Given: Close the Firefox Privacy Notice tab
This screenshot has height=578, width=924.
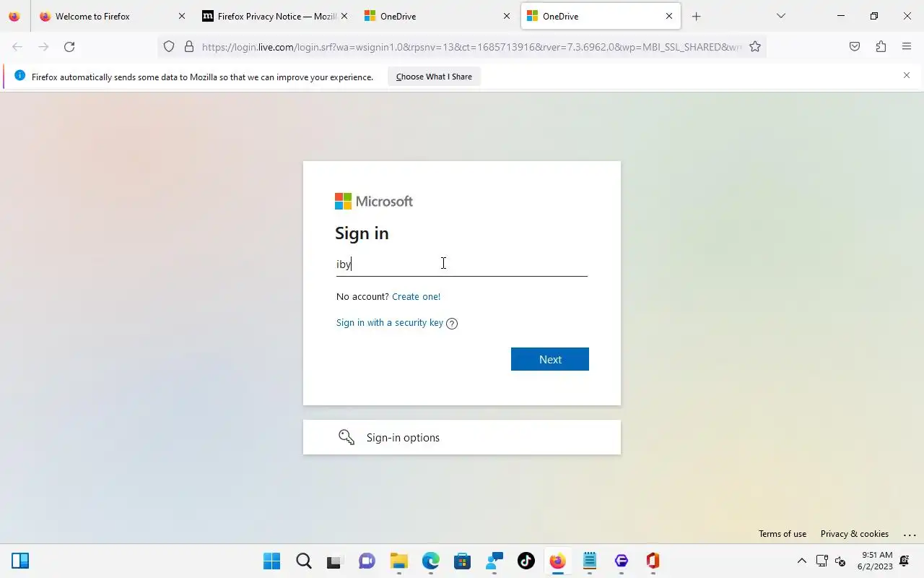Looking at the screenshot, I should click(344, 16).
